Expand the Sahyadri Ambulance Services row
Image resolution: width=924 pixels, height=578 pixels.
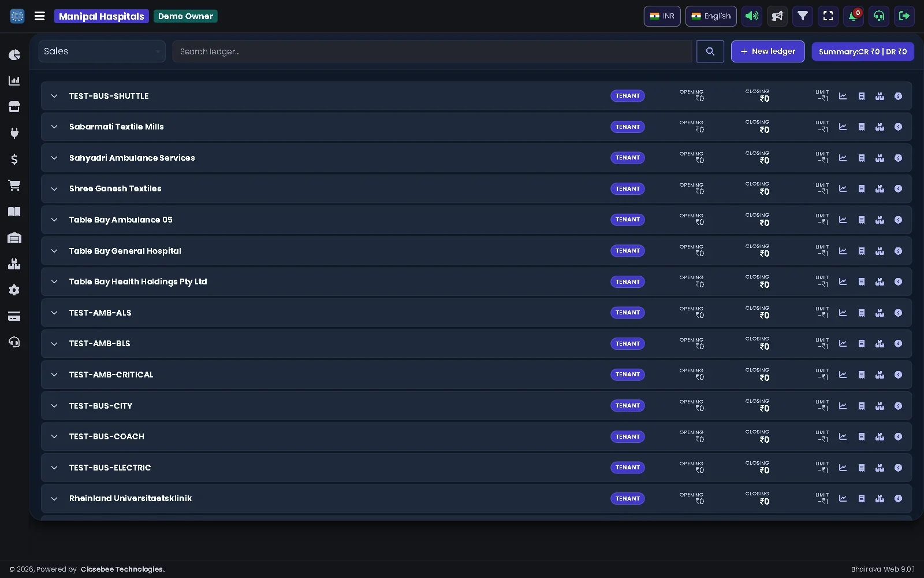(54, 158)
